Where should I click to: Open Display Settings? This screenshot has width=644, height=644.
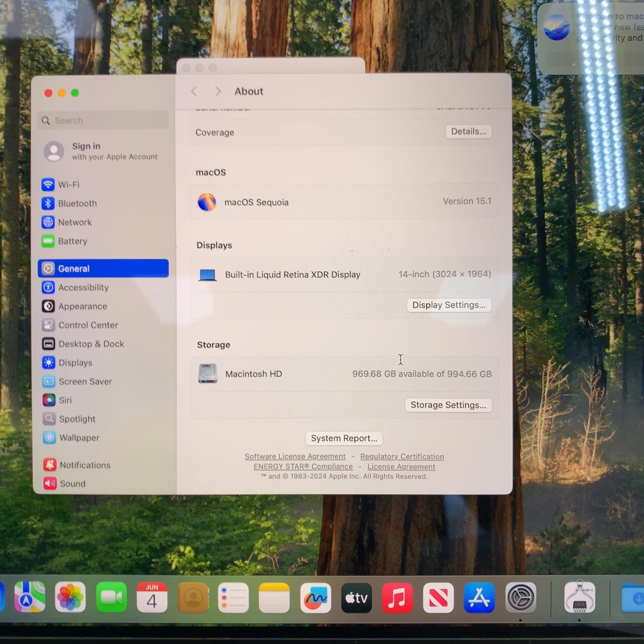coord(449,305)
